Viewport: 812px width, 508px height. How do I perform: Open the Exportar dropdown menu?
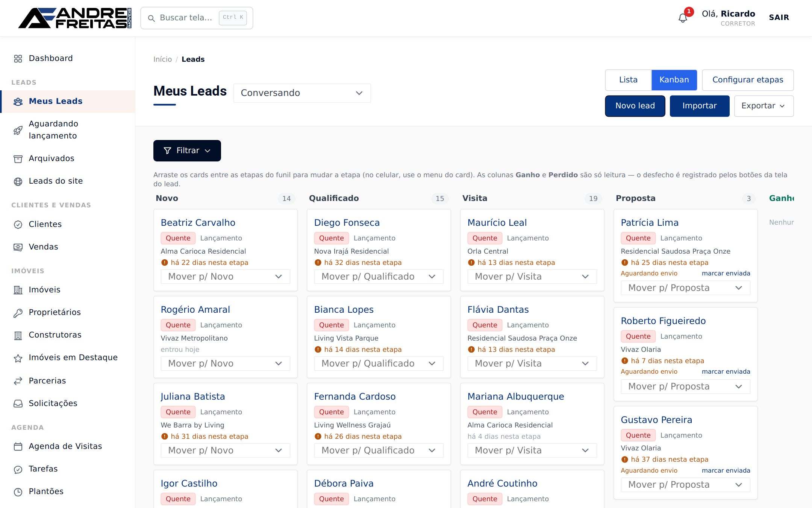click(764, 106)
